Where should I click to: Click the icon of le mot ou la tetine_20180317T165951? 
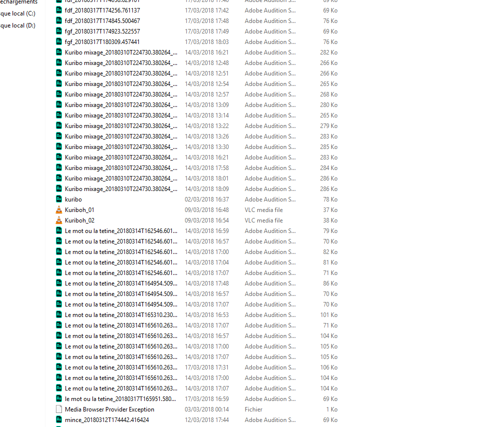[59, 398]
